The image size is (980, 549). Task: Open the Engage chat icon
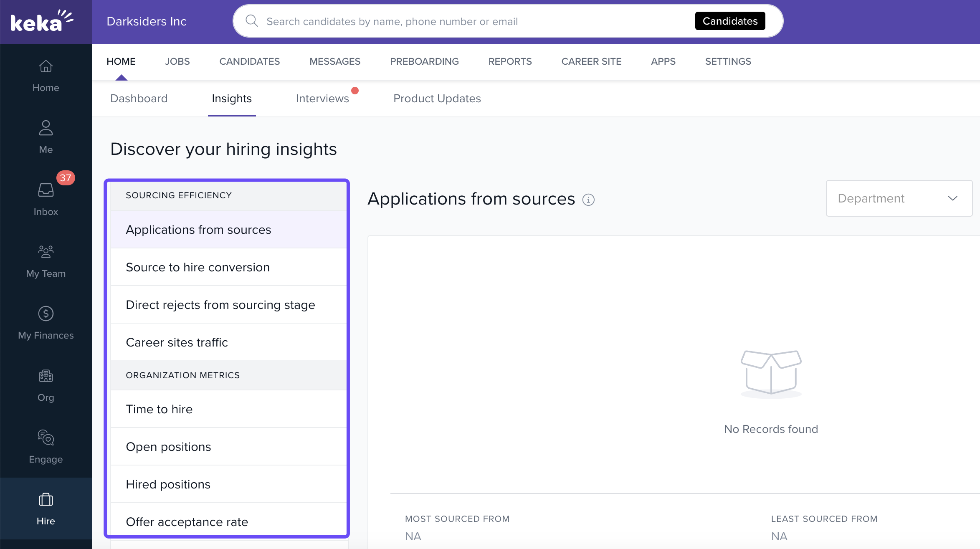pyautogui.click(x=46, y=438)
